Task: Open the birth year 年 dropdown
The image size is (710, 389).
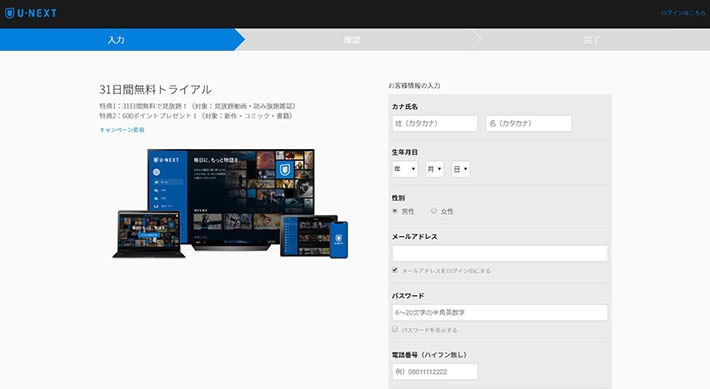Action: point(405,169)
